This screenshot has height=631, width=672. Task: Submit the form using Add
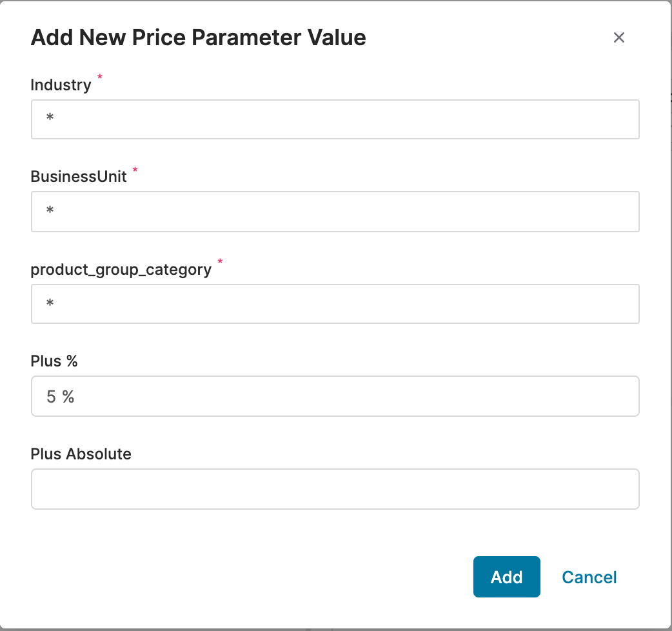(507, 577)
